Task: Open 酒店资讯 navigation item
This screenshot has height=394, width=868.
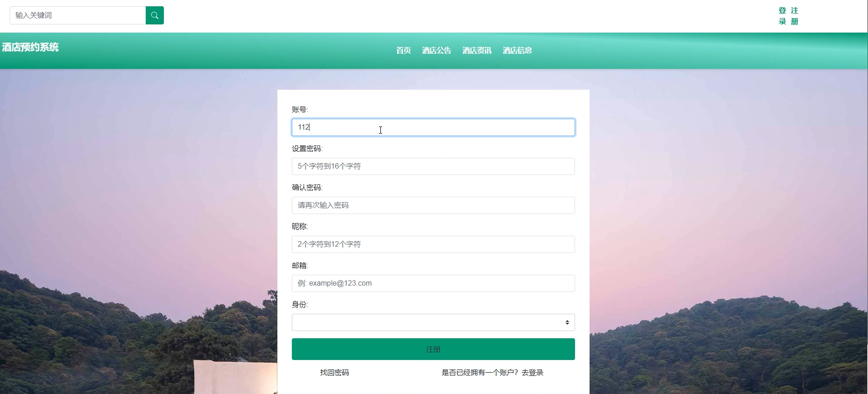Action: pos(477,51)
